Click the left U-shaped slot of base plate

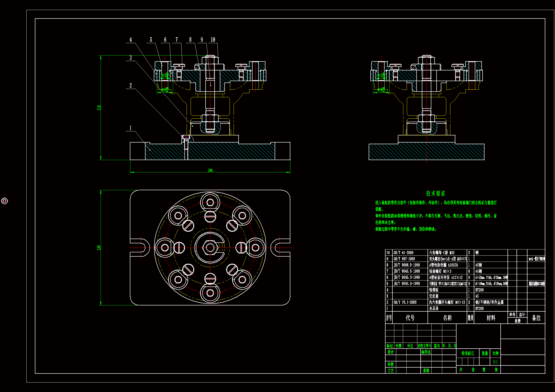coord(140,248)
